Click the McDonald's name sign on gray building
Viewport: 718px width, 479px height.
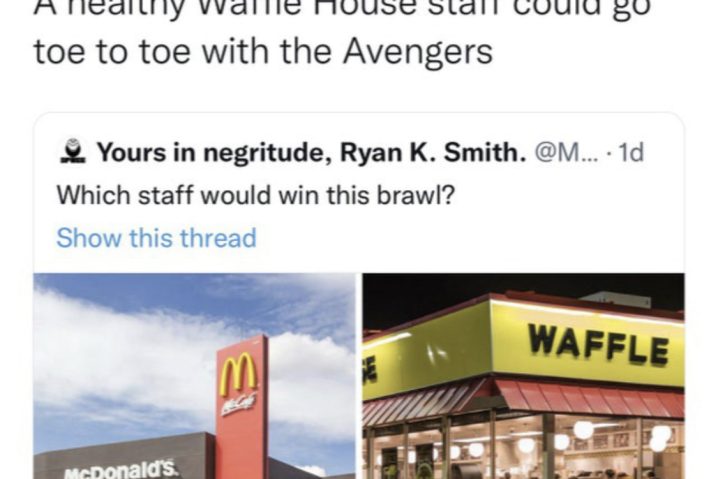pos(120,471)
